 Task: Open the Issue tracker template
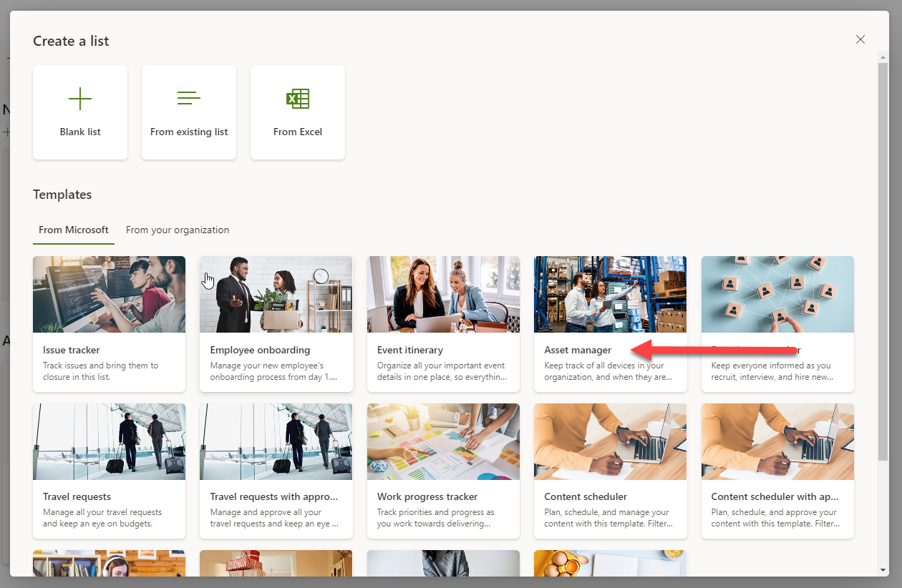(x=109, y=323)
